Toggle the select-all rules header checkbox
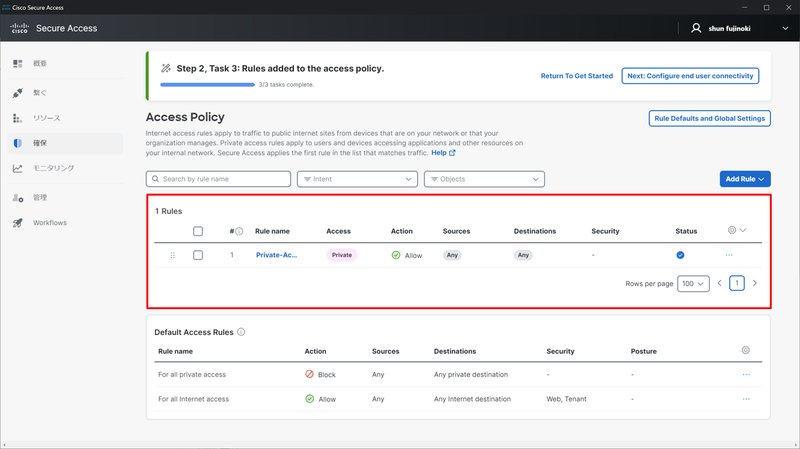 198,231
